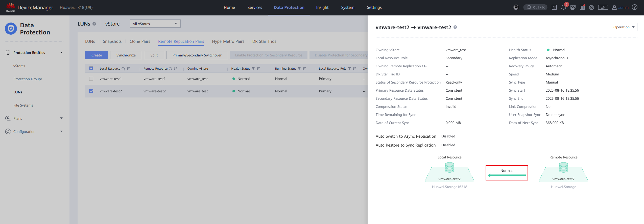
Task: Open the task transfer icon in top bar
Action: pos(554,7)
